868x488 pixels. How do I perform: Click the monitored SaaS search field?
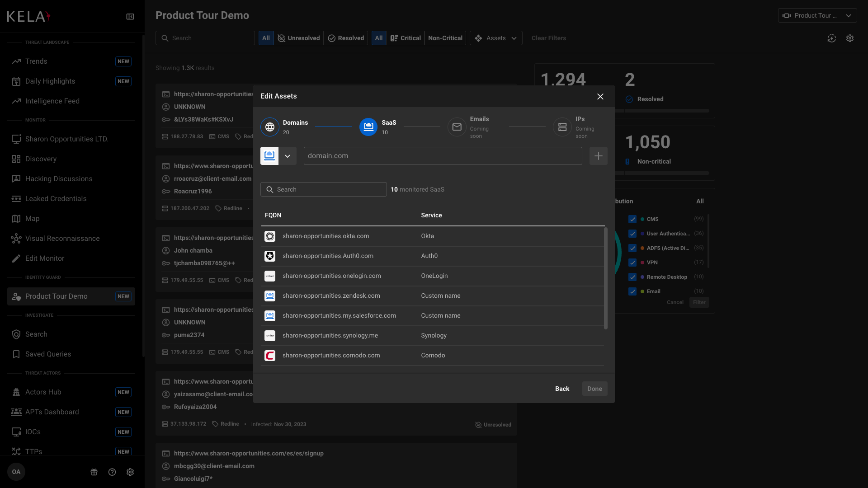[323, 189]
